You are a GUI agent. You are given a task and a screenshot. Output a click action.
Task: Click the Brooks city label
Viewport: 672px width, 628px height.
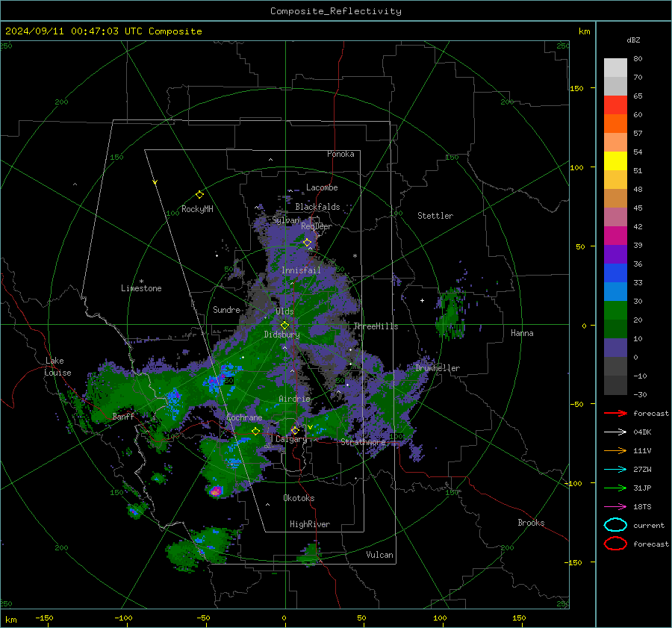tap(531, 523)
